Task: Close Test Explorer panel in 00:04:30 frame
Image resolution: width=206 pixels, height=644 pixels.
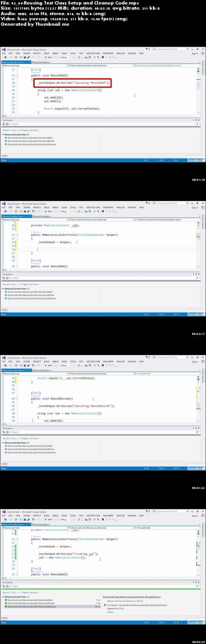Action: 199,583
